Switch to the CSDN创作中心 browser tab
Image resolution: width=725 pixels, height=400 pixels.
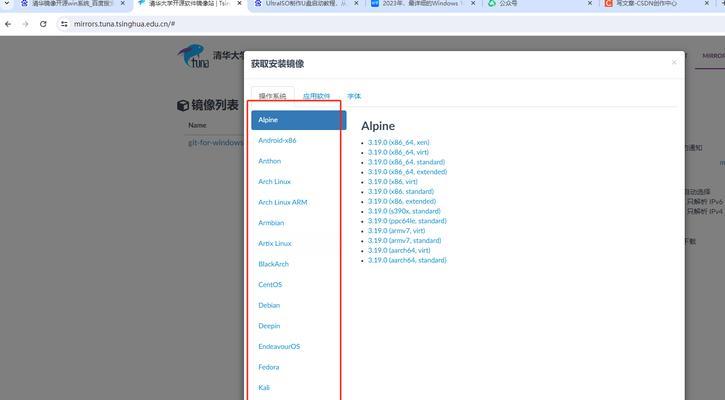[656, 3]
